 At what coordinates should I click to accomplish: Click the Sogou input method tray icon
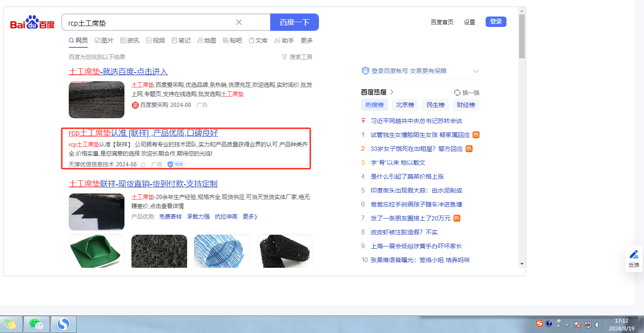(540, 324)
